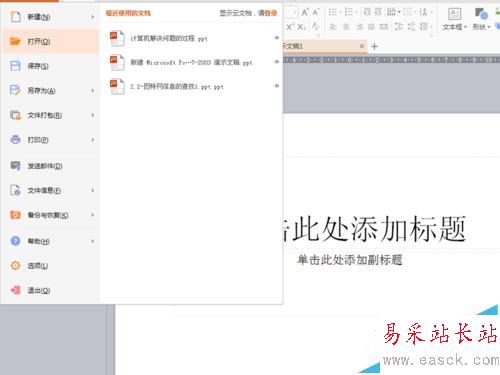
Task: Click the increase font size icon
Action: (x=304, y=13)
